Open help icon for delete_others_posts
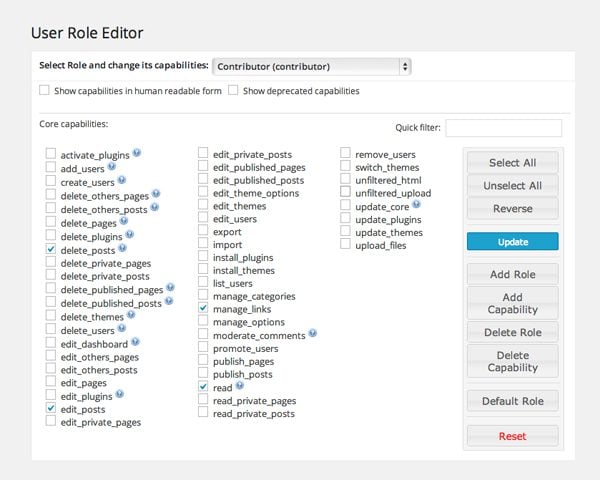The height and width of the screenshot is (480, 600). pos(155,207)
